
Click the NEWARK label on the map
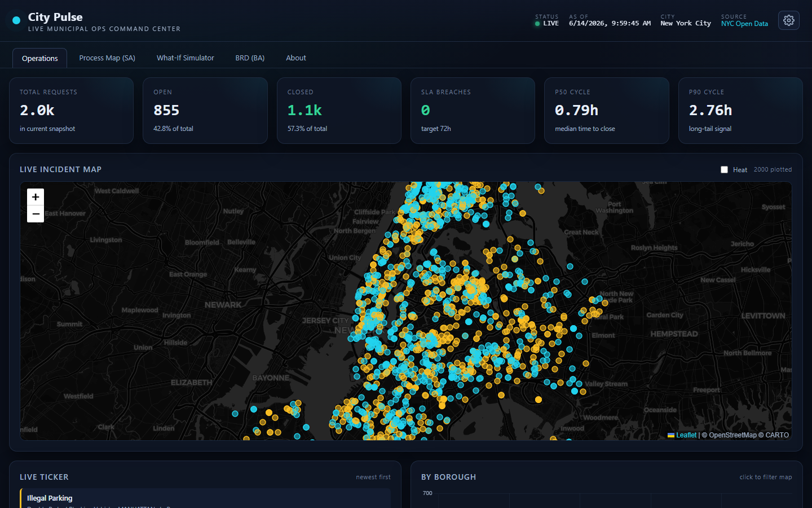click(x=223, y=305)
